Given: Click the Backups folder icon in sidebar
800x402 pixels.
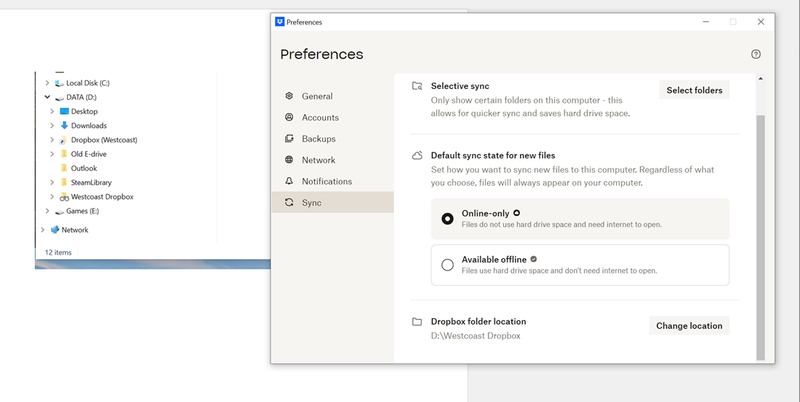Looking at the screenshot, I should (x=289, y=139).
